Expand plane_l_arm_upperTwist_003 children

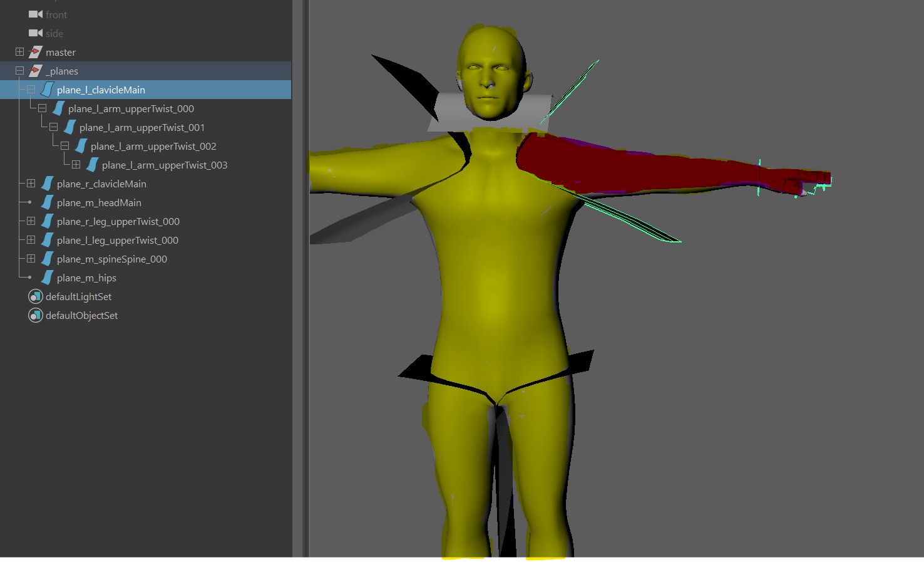76,165
